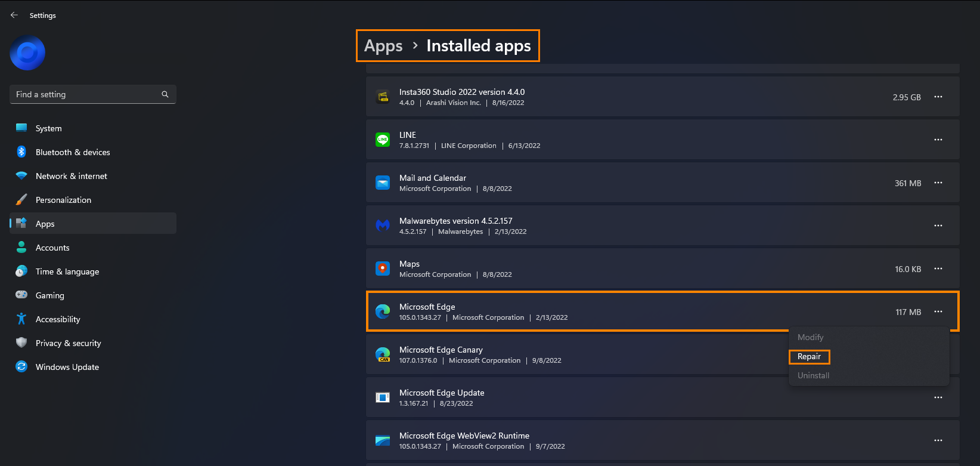Image resolution: width=980 pixels, height=466 pixels.
Task: Open more options for Malwarebytes
Action: [938, 226]
